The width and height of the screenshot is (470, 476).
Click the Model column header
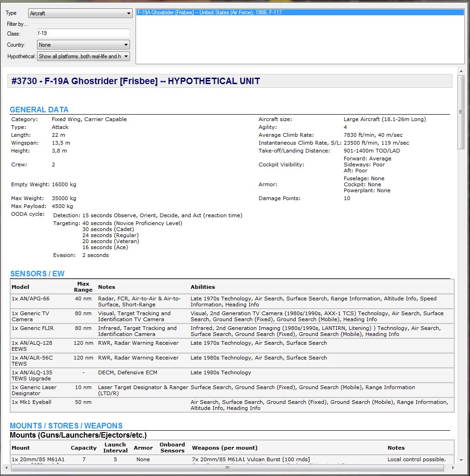point(20,287)
